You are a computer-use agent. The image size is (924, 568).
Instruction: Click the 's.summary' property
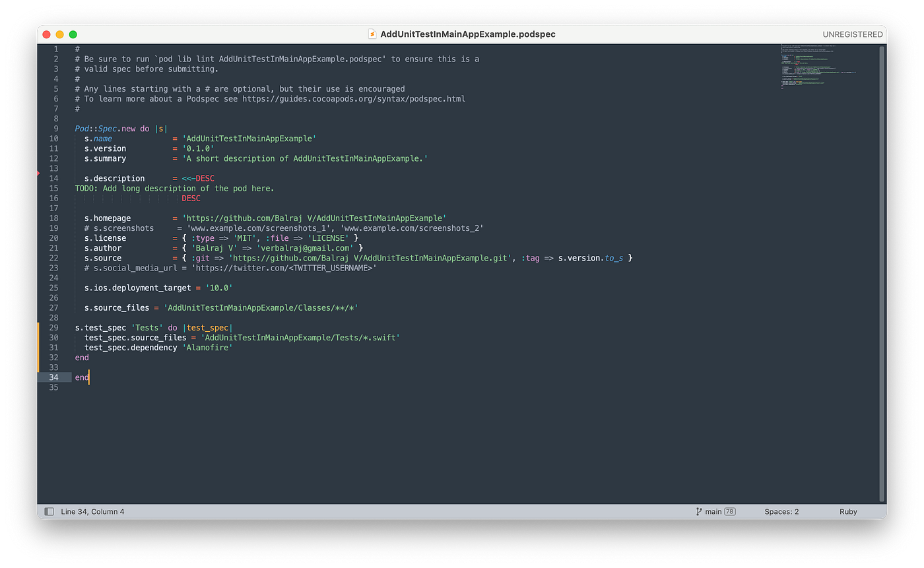click(x=105, y=158)
